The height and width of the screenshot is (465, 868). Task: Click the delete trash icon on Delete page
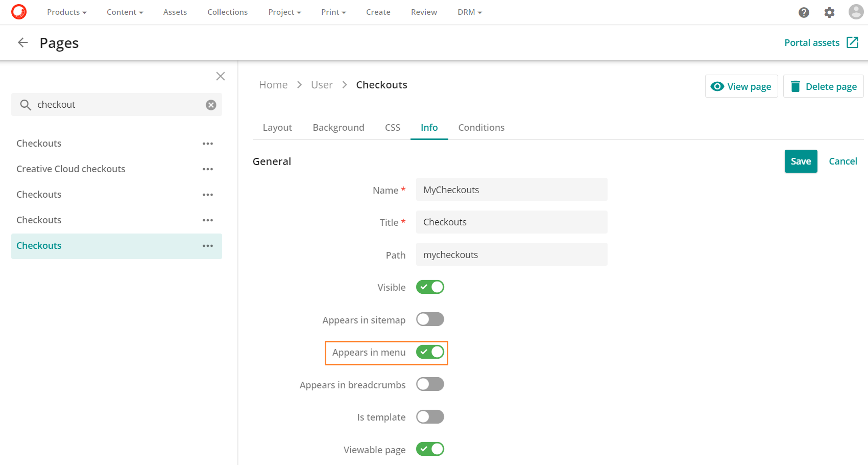pos(795,86)
